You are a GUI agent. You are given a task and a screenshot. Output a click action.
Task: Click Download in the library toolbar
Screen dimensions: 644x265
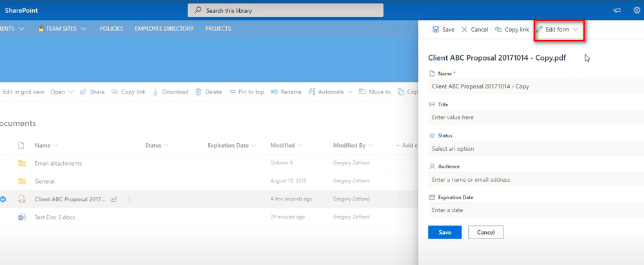pyautogui.click(x=170, y=92)
